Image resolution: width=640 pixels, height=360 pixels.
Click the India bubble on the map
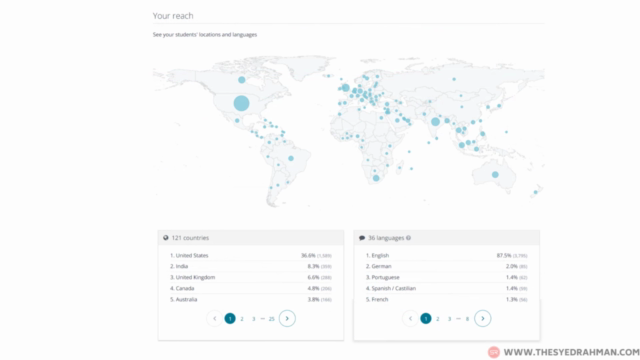click(436, 122)
